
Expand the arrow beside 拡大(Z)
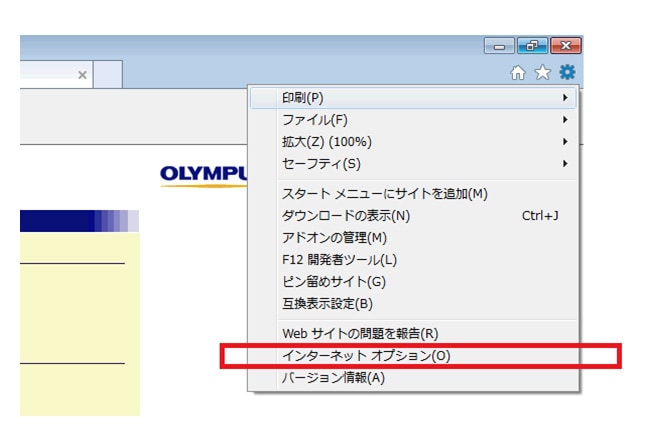click(565, 142)
